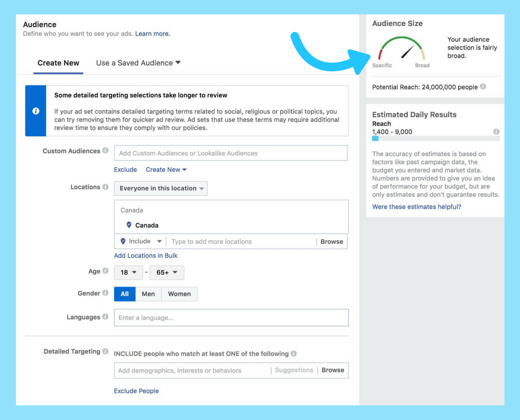
Task: Click the Estimated Daily Reach progress bar
Action: click(436, 139)
